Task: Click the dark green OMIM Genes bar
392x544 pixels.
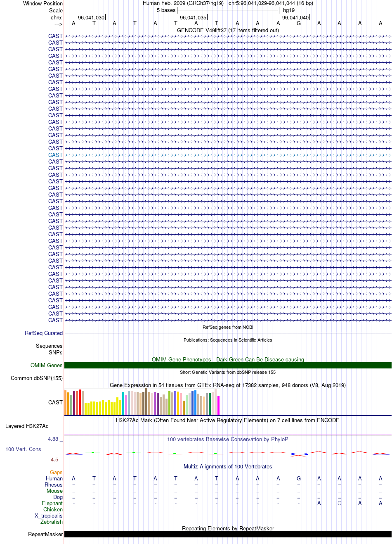Action: (228, 366)
